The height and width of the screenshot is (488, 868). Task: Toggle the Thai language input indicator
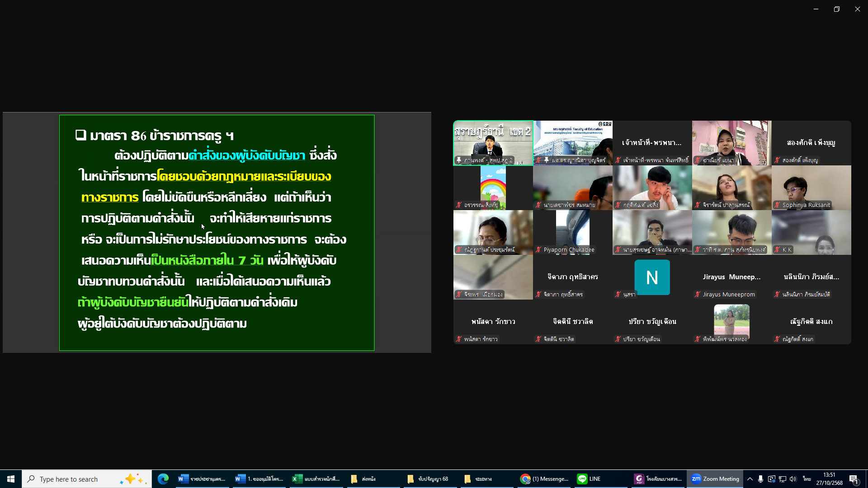click(x=807, y=479)
